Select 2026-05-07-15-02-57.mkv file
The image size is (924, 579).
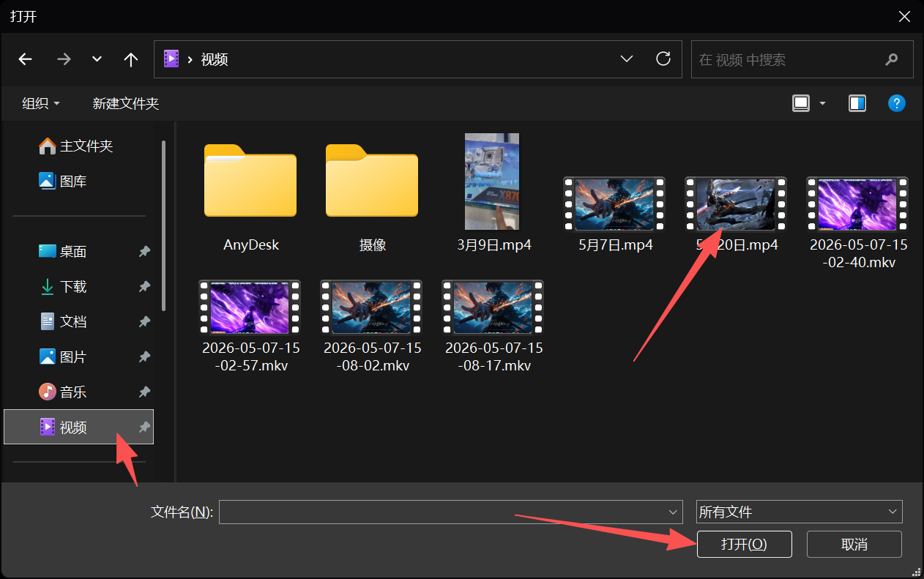coord(250,326)
